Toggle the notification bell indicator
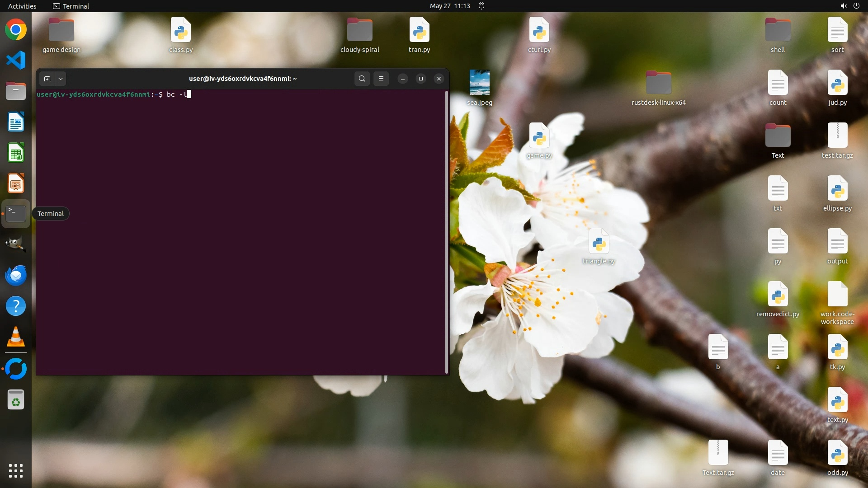Screen dimensions: 868x488 click(x=481, y=6)
